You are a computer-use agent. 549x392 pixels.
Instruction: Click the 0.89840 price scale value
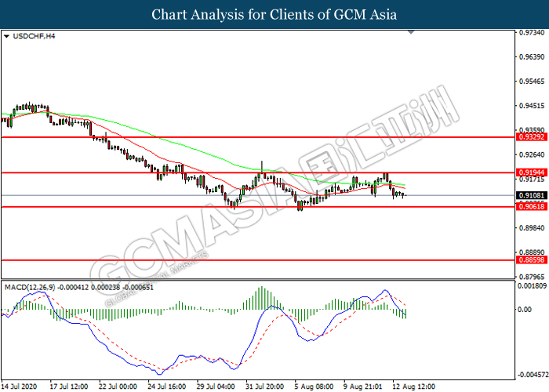coord(532,227)
